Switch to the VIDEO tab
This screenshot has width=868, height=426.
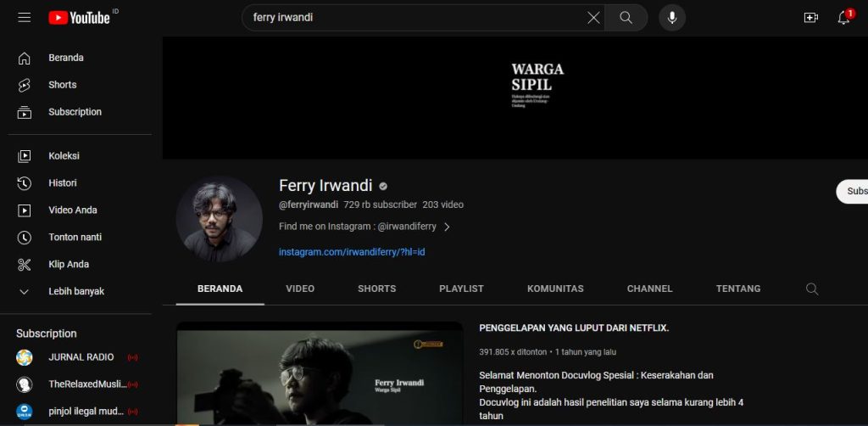(300, 289)
